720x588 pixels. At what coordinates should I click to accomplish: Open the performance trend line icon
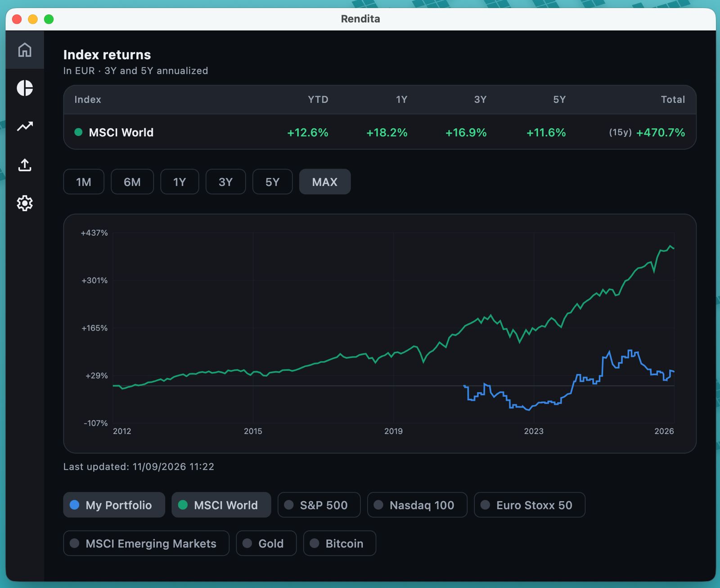pos(25,126)
